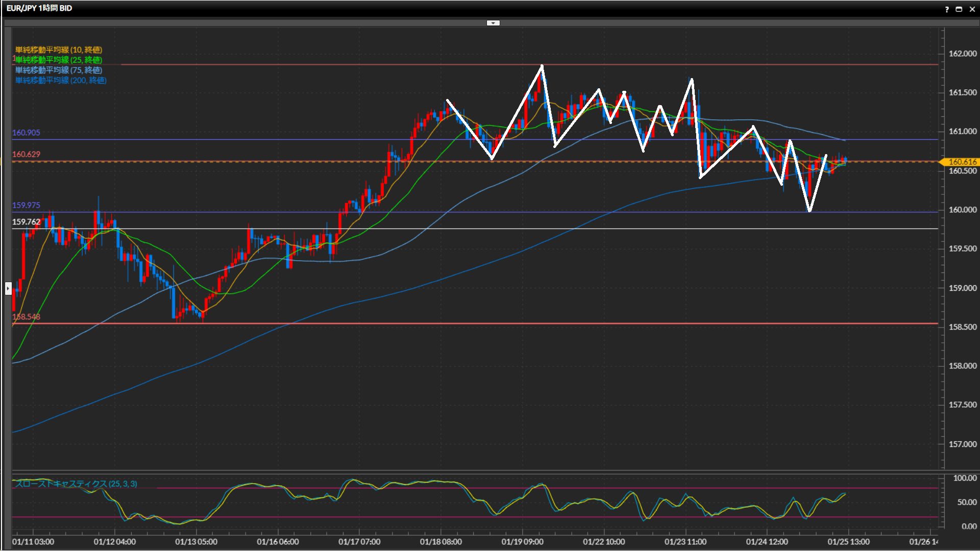This screenshot has height=551, width=980.
Task: Select the 25-period green moving average legend
Action: (58, 60)
